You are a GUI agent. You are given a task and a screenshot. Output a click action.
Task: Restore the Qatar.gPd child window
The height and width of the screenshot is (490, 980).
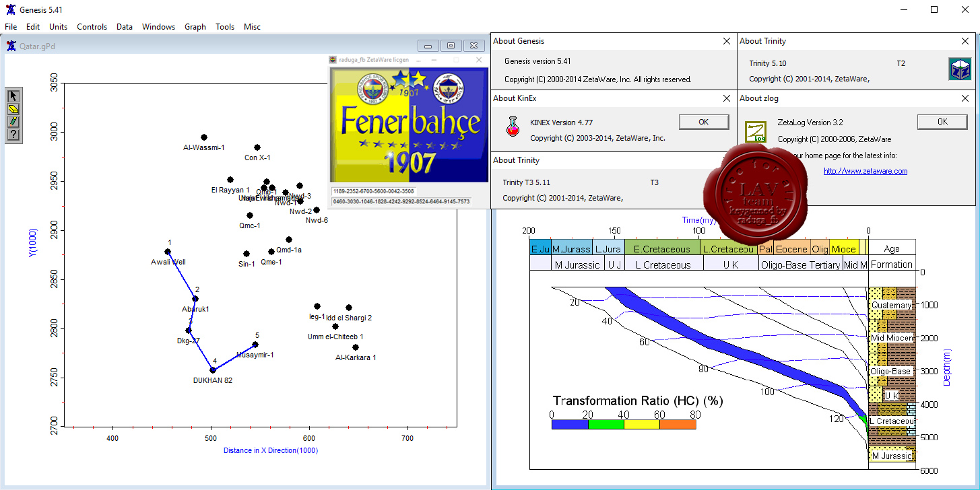451,46
